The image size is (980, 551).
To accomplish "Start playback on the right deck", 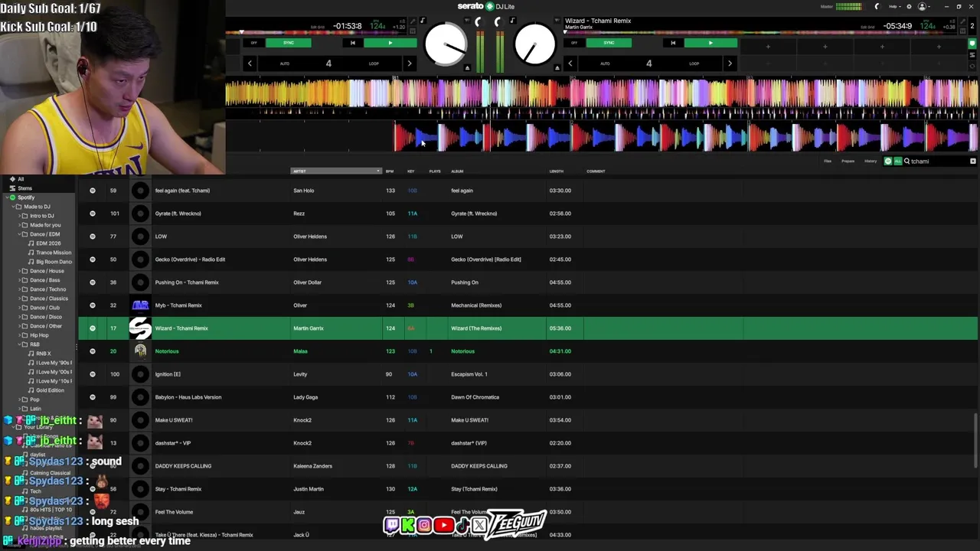I will 710,43.
